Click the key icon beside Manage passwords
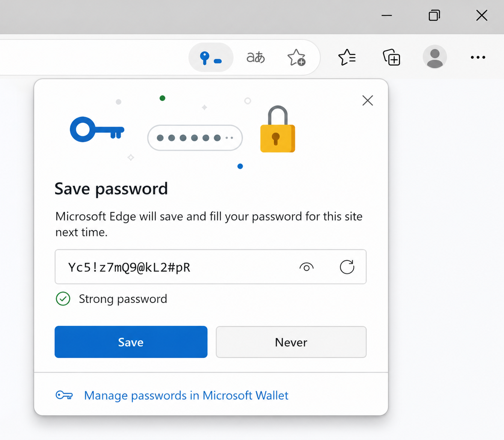The image size is (504, 440). coord(64,395)
